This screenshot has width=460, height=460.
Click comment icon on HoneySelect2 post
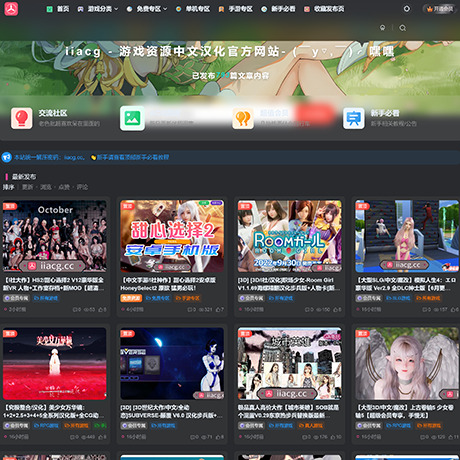(x=191, y=310)
